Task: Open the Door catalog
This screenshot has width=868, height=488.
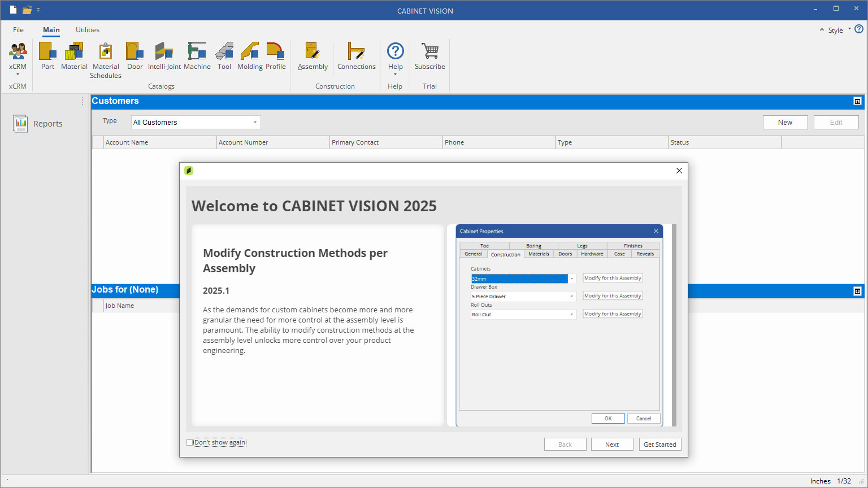Action: point(134,55)
